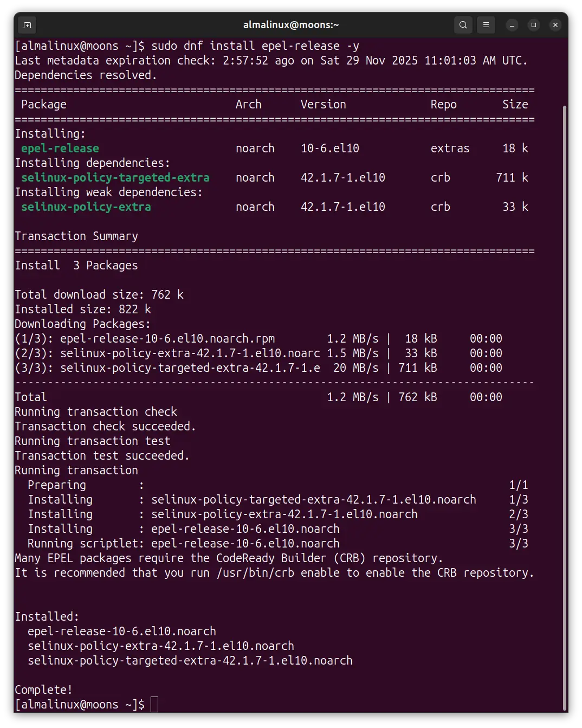Minimize the terminal window

click(512, 25)
